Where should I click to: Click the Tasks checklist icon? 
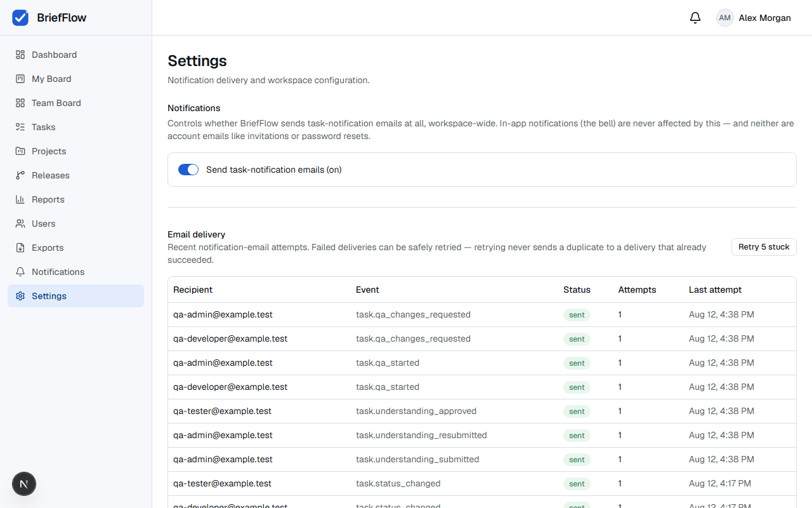pos(20,127)
